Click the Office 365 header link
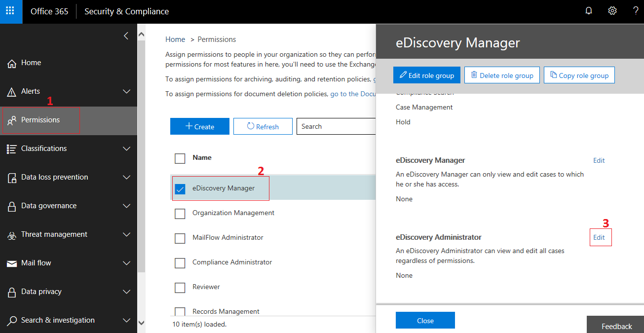 [49, 11]
